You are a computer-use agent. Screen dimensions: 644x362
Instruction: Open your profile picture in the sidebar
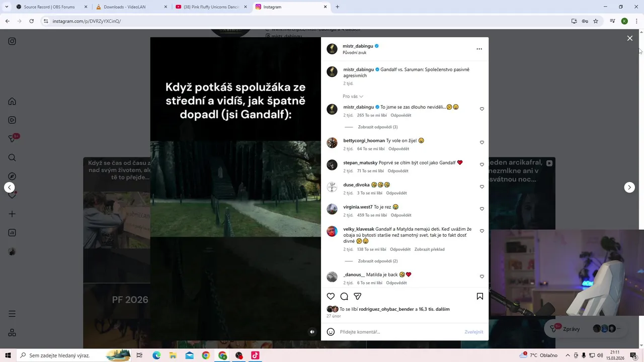point(12,251)
